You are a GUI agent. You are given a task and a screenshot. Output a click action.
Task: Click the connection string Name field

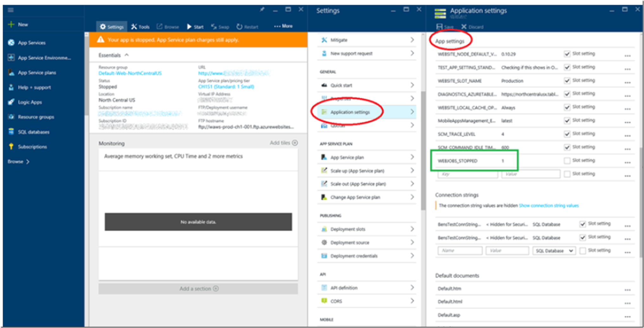pos(460,251)
